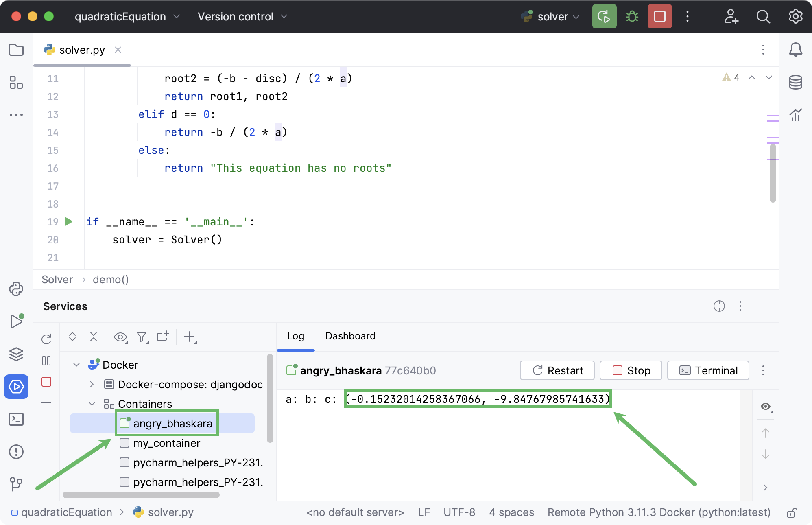The width and height of the screenshot is (812, 525).
Task: Refresh the Docker services list
Action: [x=46, y=339]
